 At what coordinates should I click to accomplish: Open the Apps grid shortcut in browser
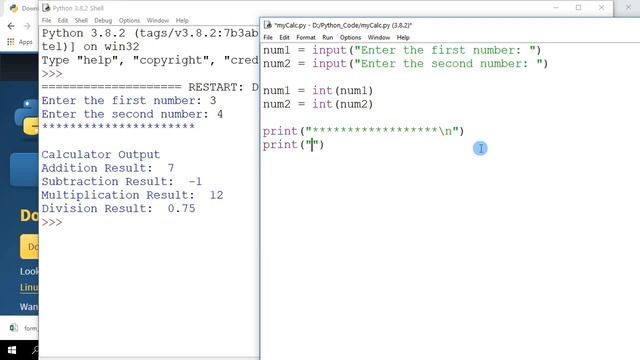[19, 42]
